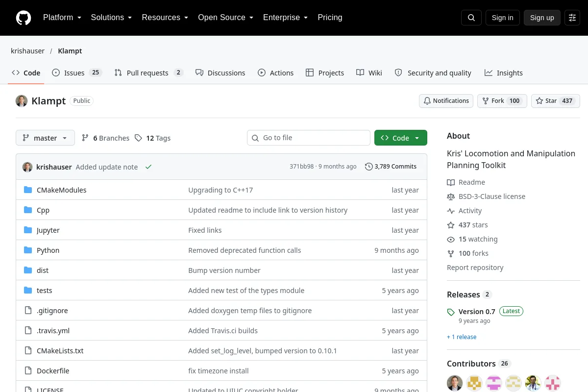588x392 pixels.
Task: Open the Dockerfile file
Action: [53, 371]
